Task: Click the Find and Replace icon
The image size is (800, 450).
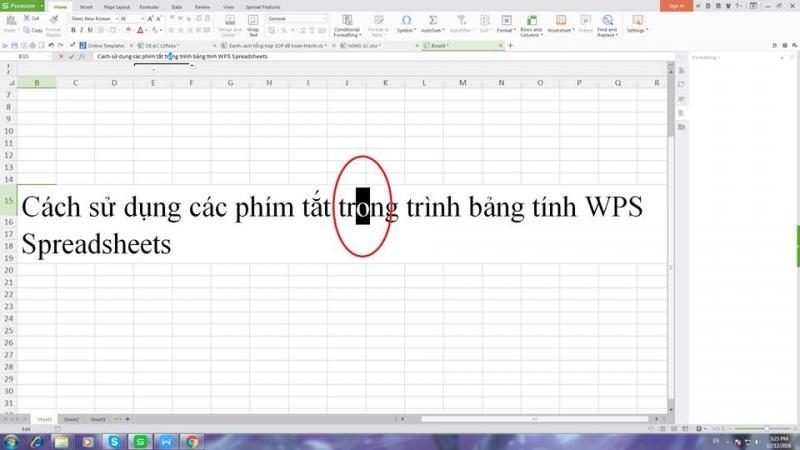Action: (x=607, y=20)
